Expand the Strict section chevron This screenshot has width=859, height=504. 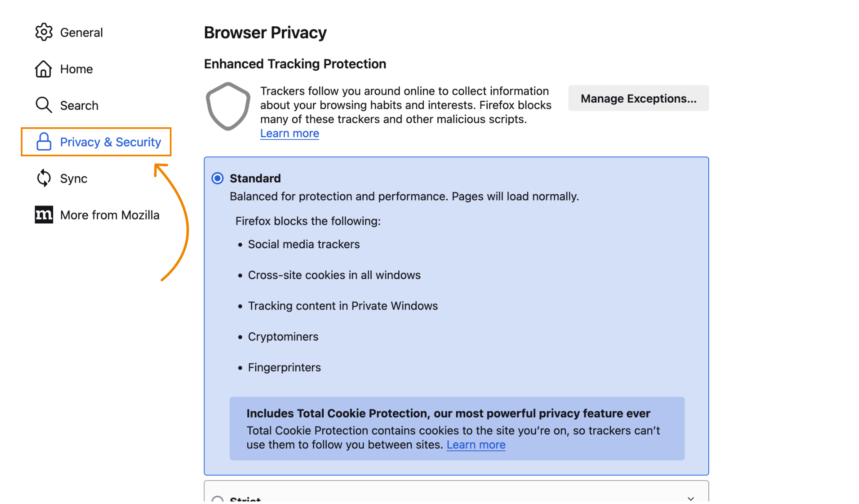[x=691, y=499]
